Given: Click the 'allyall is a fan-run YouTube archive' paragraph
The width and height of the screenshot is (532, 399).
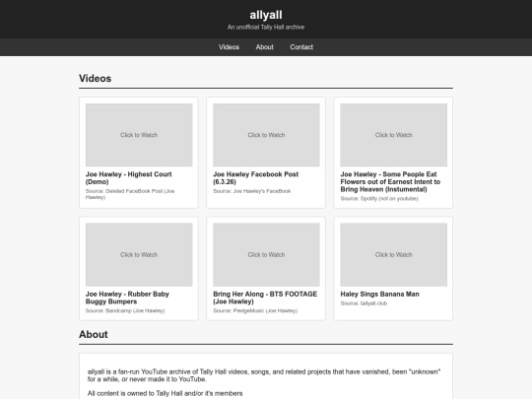Looking at the screenshot, I should coord(264,375).
